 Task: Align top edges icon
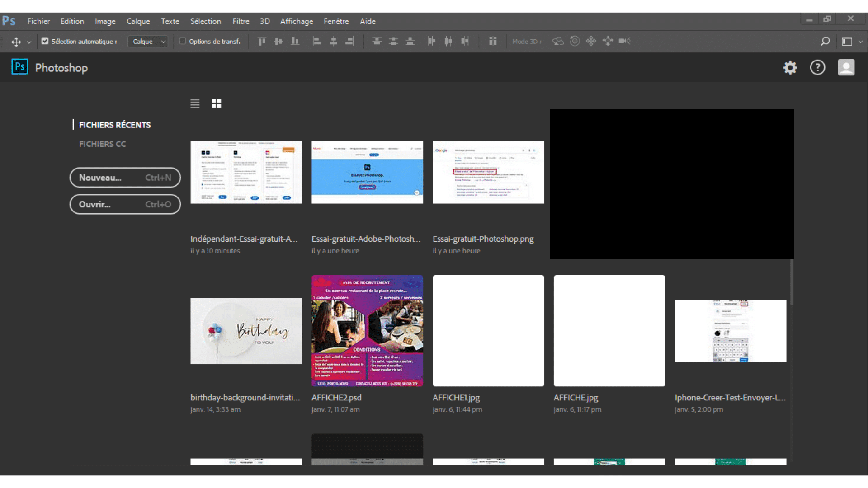click(x=262, y=42)
